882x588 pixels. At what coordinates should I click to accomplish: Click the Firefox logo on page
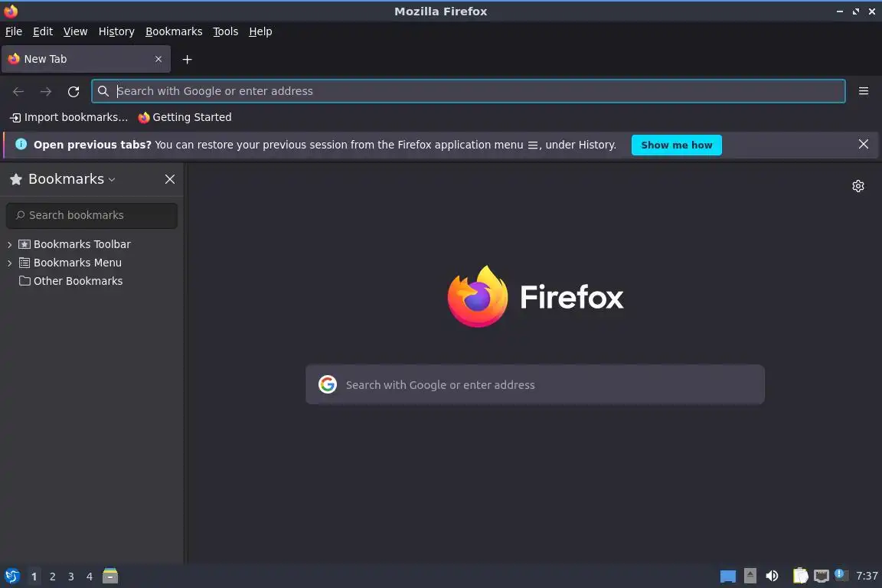click(x=478, y=296)
